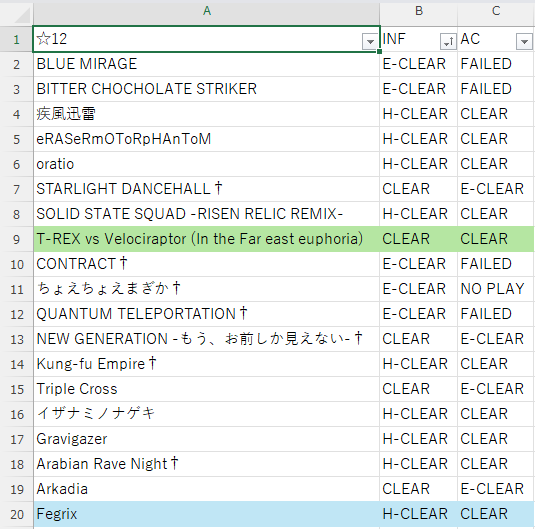Click the Gravigazer song cell
The image size is (535, 529).
pyautogui.click(x=206, y=439)
